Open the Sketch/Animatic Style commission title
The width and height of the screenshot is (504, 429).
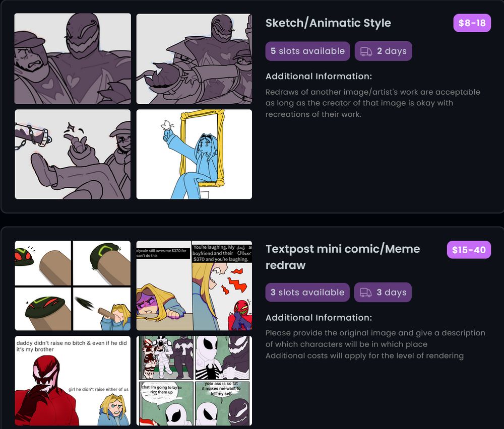(328, 23)
